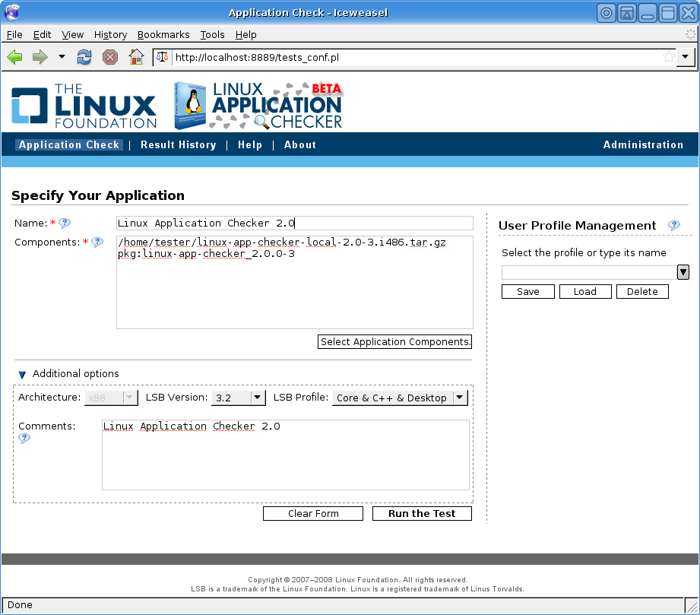
Task: Open the URL bar history dropdown
Action: coord(686,57)
